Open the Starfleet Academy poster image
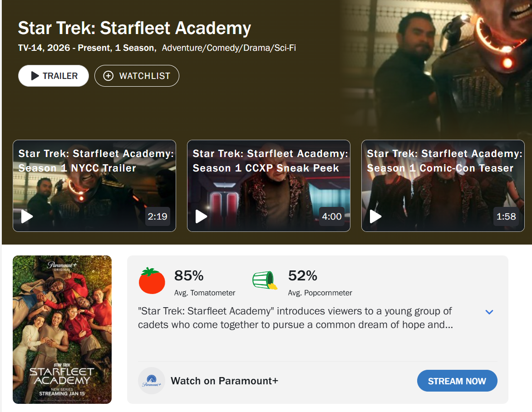532x412 pixels. 62,329
